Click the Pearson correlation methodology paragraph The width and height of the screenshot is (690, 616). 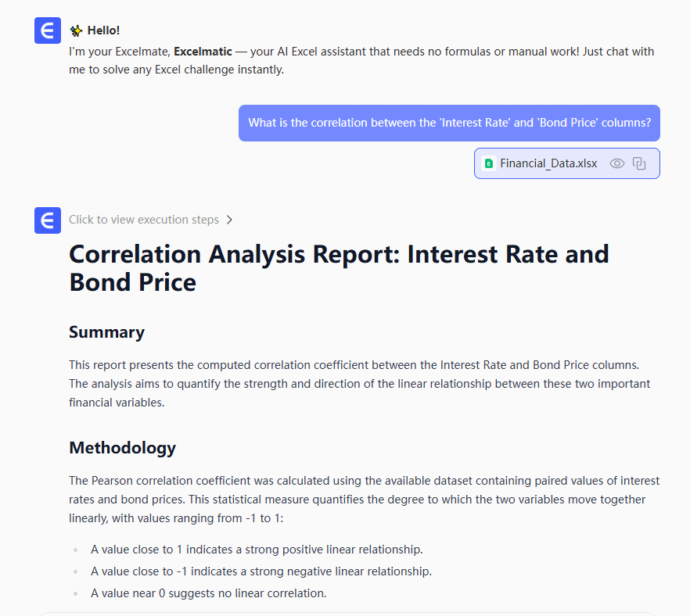364,499
